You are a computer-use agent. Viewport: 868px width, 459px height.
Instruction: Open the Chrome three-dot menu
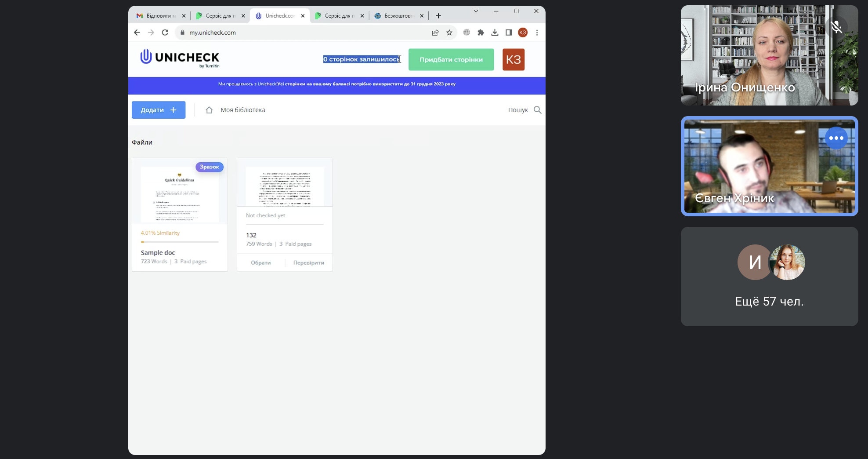click(537, 33)
